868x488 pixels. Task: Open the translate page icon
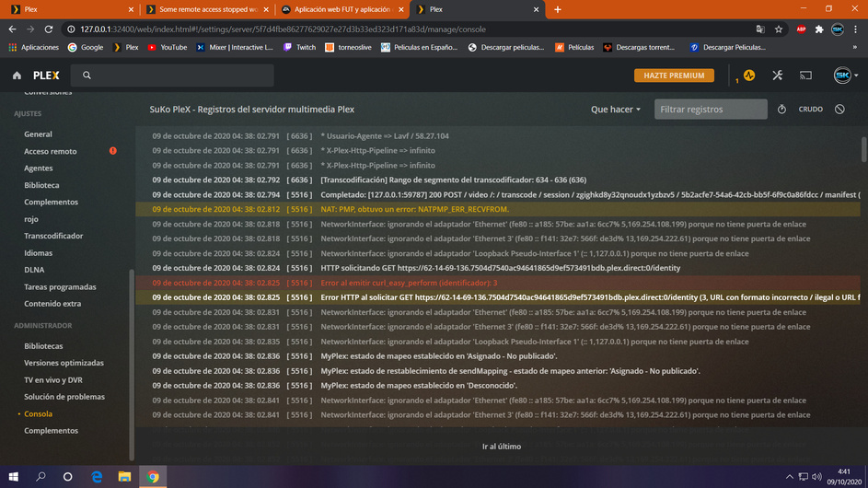click(x=760, y=29)
